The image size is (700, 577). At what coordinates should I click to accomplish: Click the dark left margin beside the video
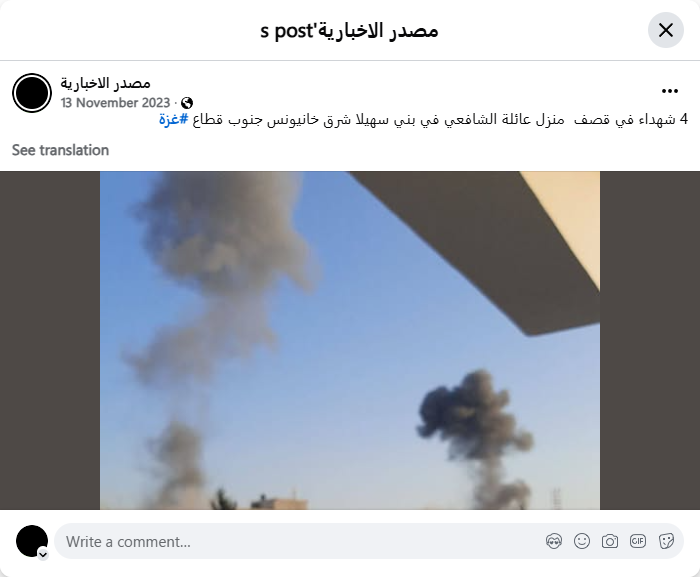(50, 340)
